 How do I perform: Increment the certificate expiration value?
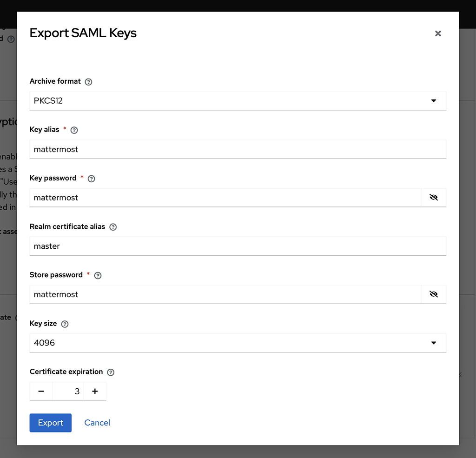[94, 391]
